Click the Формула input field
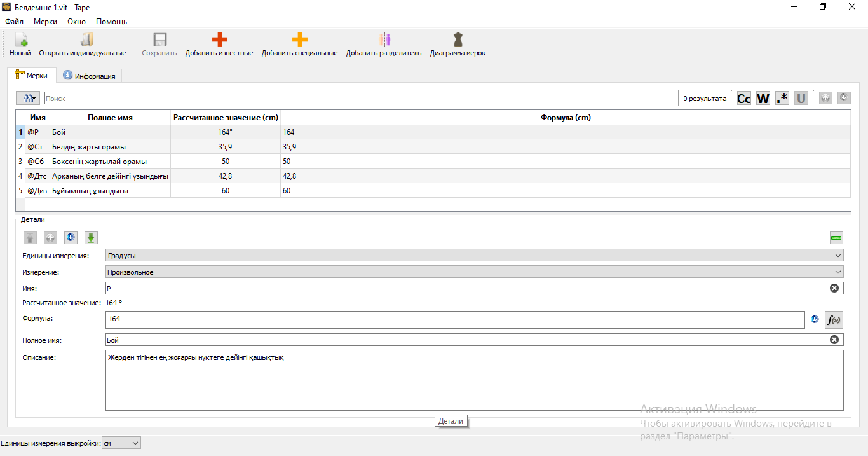The width and height of the screenshot is (868, 456). [455, 320]
